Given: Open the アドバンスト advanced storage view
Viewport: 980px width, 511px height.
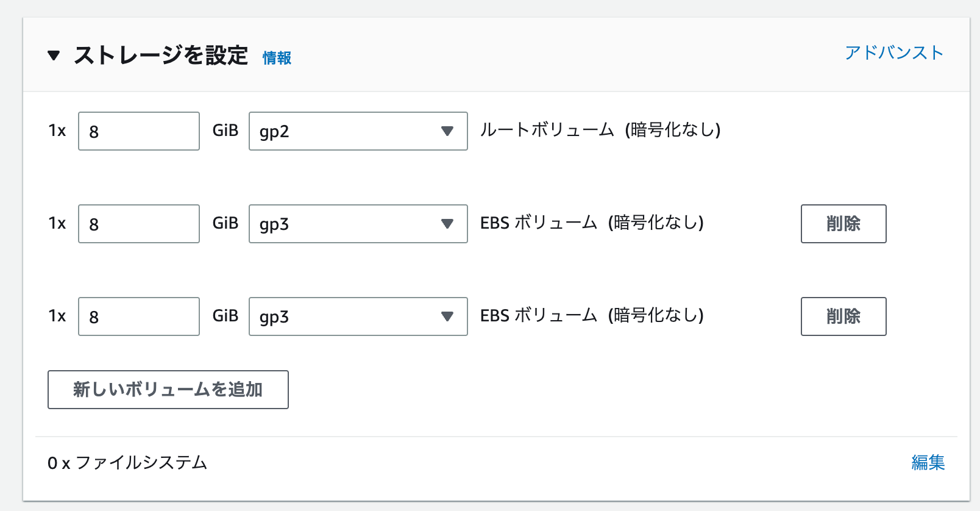Looking at the screenshot, I should tap(893, 53).
